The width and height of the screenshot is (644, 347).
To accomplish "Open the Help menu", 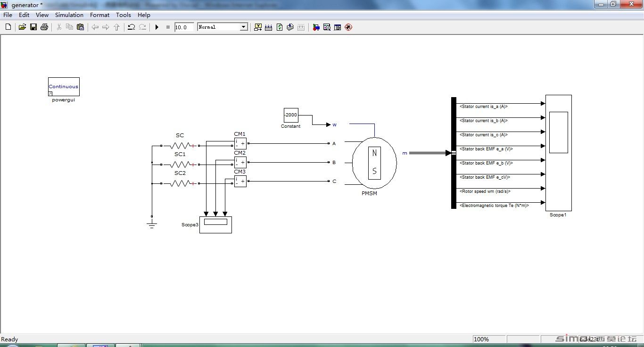I will [x=144, y=15].
